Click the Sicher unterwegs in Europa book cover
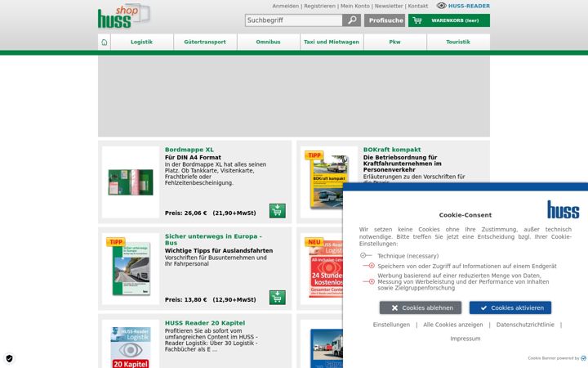 point(131,269)
